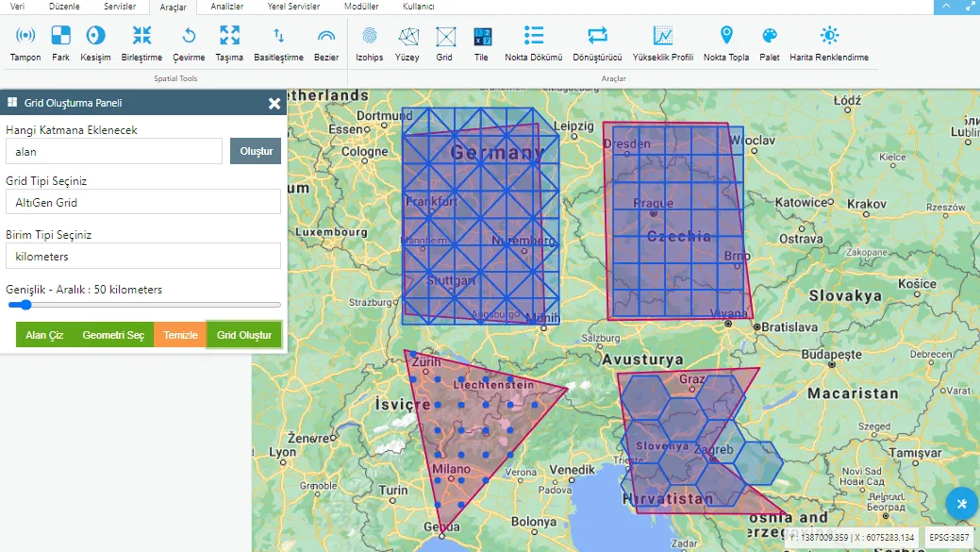Open the Basitleştirme simplify tool
Screen dimensions: 980x552
(279, 43)
